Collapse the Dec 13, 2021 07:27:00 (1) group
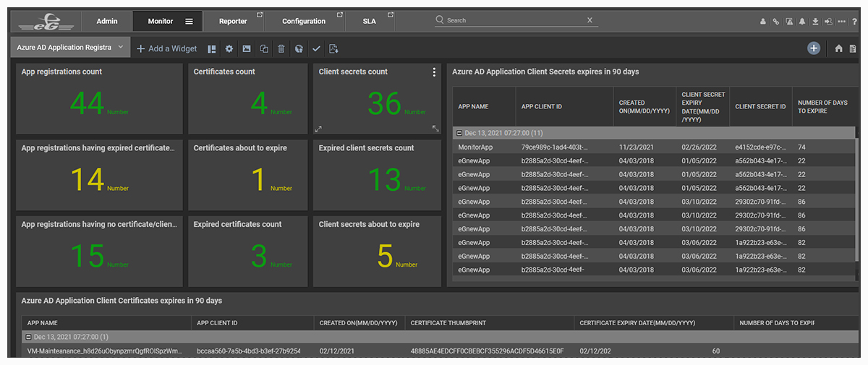 pos(29,337)
